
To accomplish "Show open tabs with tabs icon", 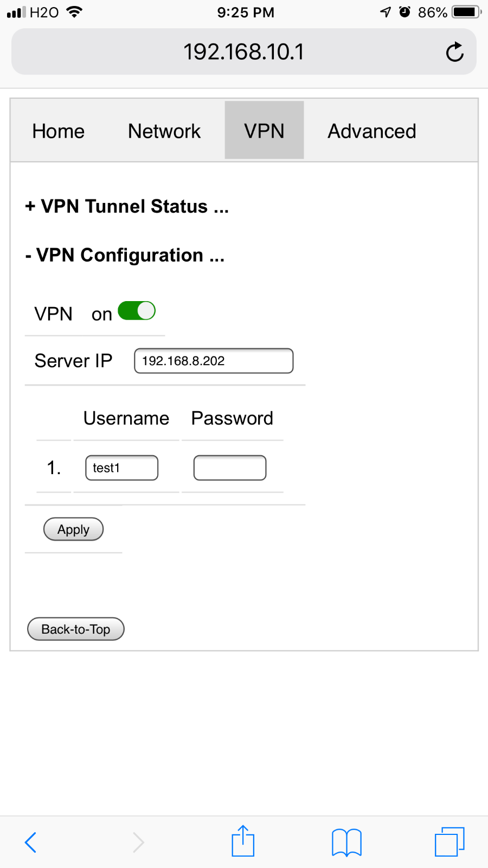I will [450, 841].
